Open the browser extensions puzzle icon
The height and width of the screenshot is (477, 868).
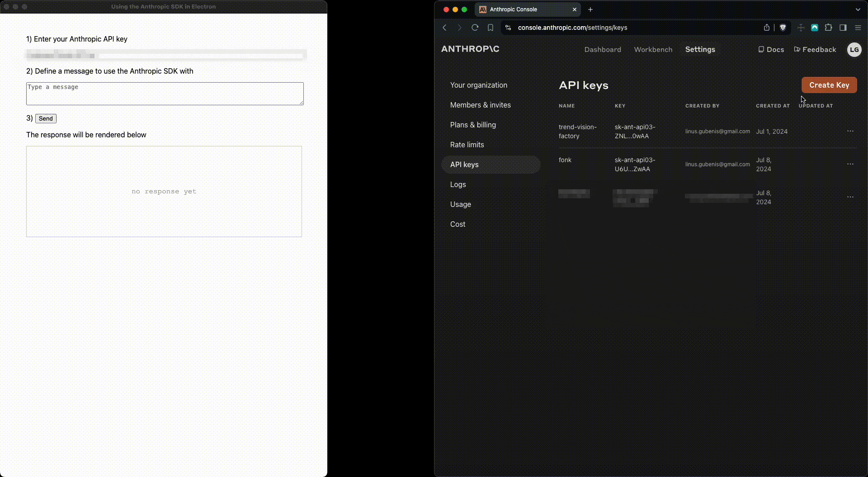coord(828,28)
